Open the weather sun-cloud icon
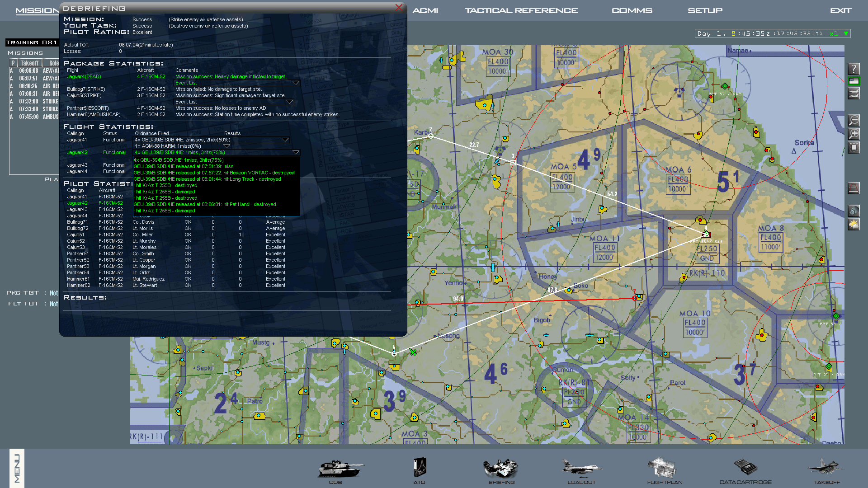Viewport: 868px width, 488px height. 854,224
